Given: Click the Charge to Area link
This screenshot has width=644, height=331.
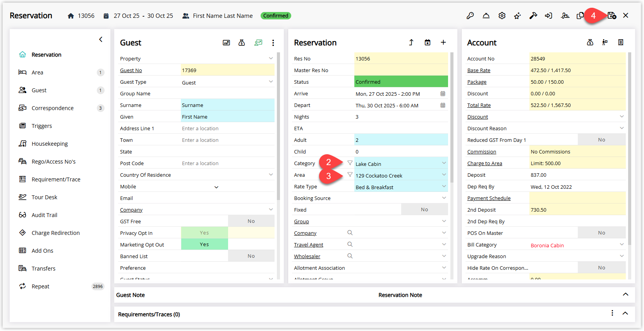Looking at the screenshot, I should point(484,164).
